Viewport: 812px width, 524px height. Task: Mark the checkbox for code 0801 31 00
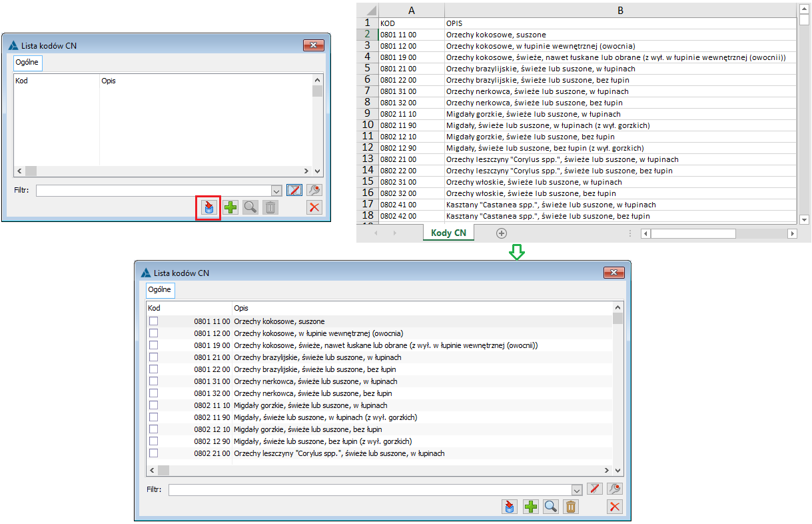pos(154,381)
